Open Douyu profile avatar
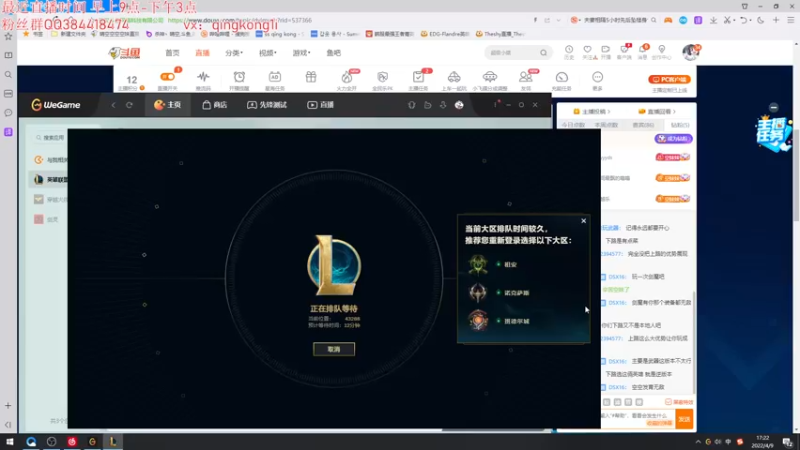Screen dimensions: 800x450 [691, 52]
